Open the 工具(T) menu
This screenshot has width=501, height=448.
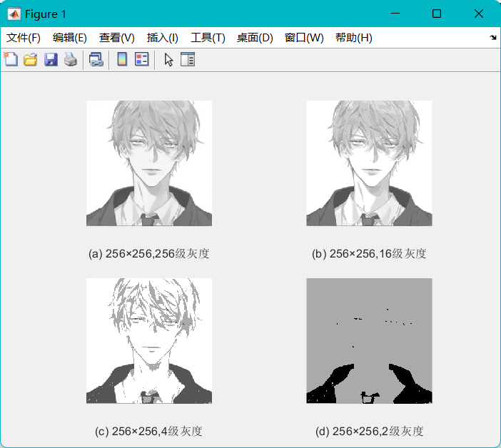click(x=208, y=38)
